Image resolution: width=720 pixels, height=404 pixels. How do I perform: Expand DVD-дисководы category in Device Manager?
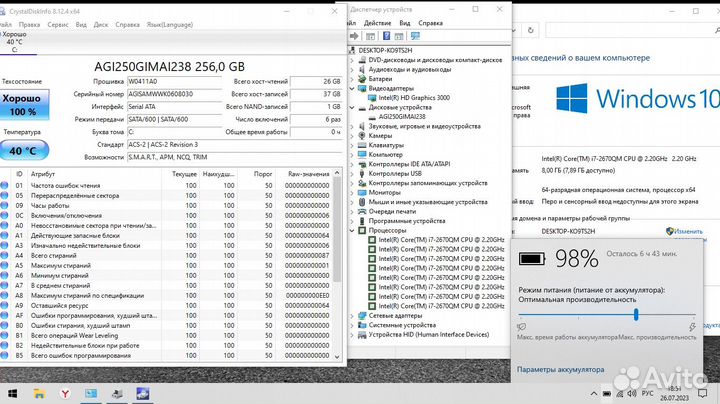(352, 60)
